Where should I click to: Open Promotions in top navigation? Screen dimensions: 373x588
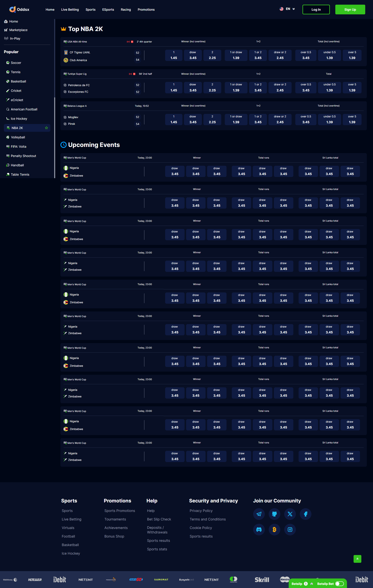click(146, 10)
